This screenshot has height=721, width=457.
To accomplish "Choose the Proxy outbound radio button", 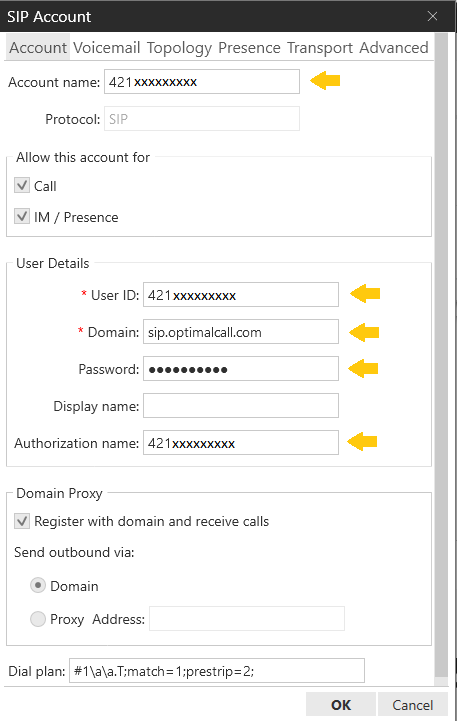I will [38, 619].
